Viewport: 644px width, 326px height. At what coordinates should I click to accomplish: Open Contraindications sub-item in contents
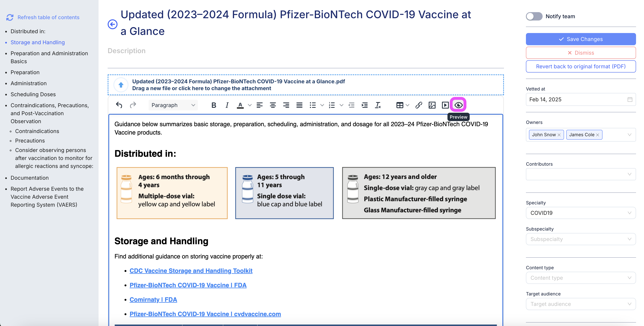point(37,131)
